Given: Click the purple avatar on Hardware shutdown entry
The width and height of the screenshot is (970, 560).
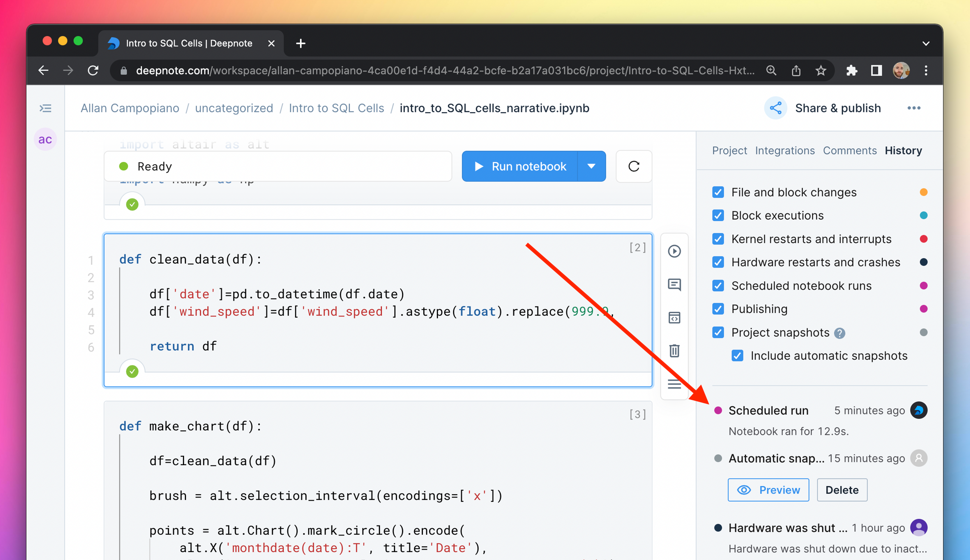Looking at the screenshot, I should click(x=918, y=528).
